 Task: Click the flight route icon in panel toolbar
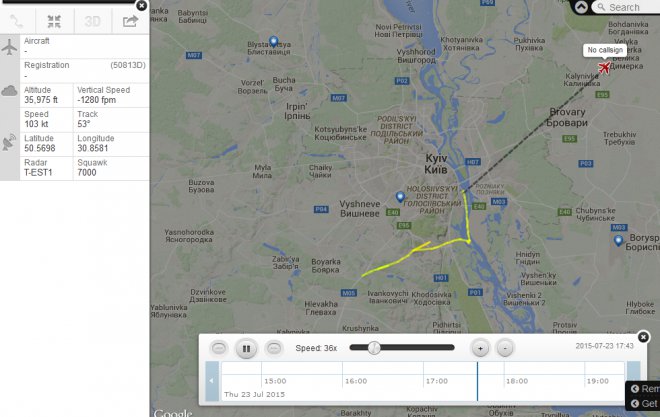tap(17, 21)
